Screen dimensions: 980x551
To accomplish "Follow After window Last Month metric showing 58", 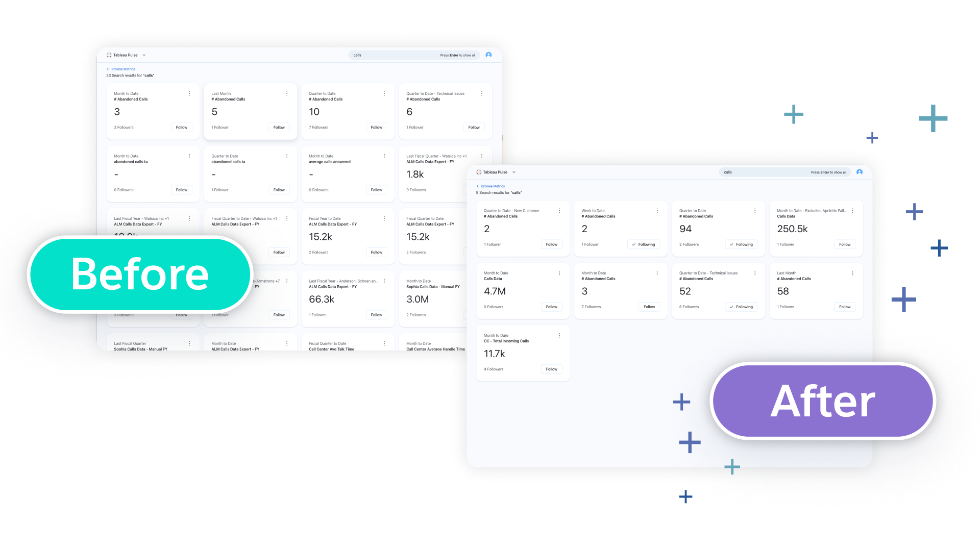I will click(x=845, y=307).
